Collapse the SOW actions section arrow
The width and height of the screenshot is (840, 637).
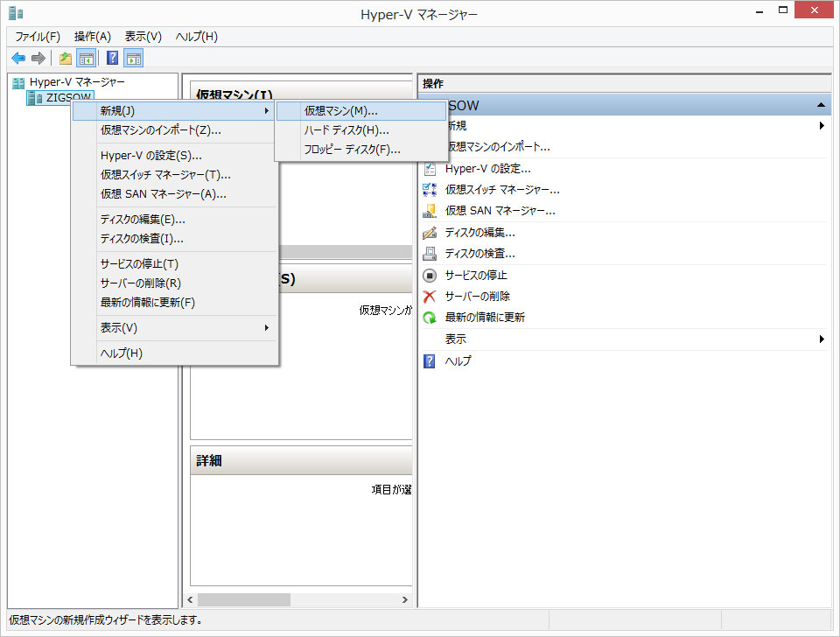click(x=821, y=106)
